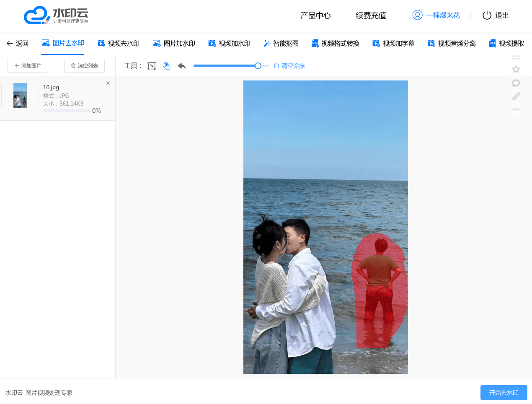Click the 视频提取 tab icon
The width and height of the screenshot is (532, 404).
click(493, 44)
